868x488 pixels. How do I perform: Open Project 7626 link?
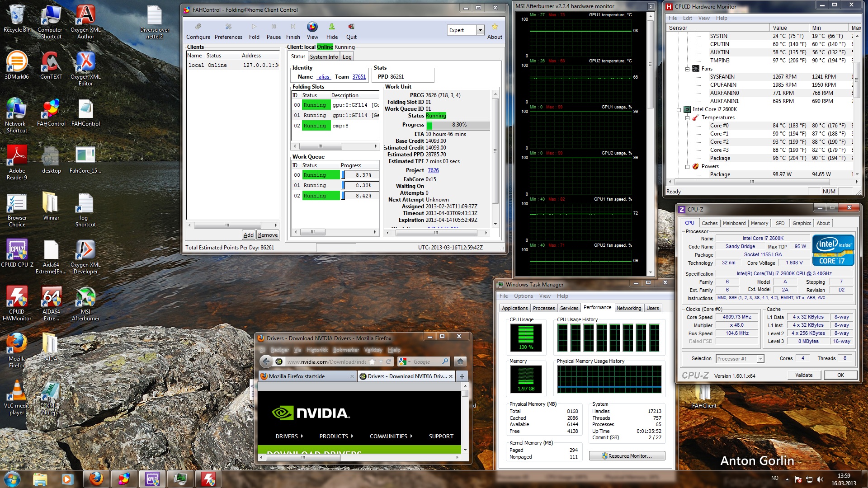[x=433, y=170]
